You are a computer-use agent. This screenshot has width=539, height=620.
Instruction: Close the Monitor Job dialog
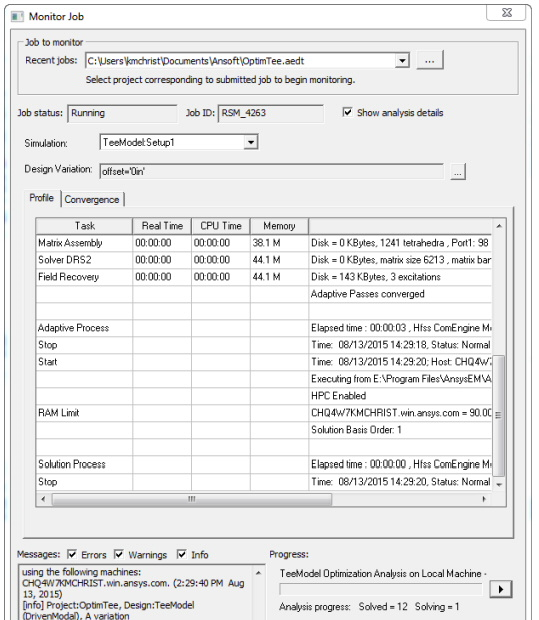506,13
